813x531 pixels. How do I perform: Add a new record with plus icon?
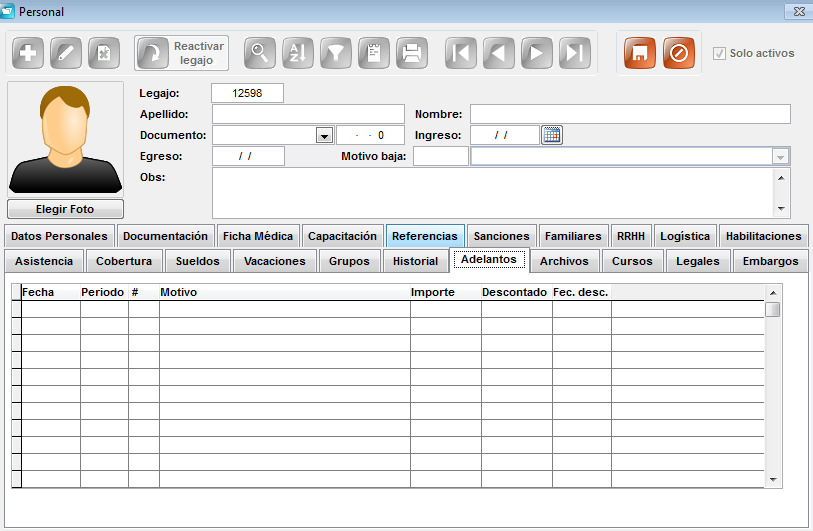28,53
